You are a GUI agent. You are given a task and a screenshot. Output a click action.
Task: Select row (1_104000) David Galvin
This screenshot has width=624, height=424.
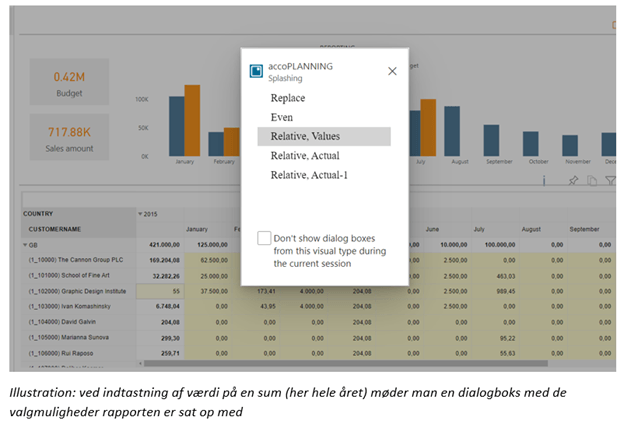point(62,322)
